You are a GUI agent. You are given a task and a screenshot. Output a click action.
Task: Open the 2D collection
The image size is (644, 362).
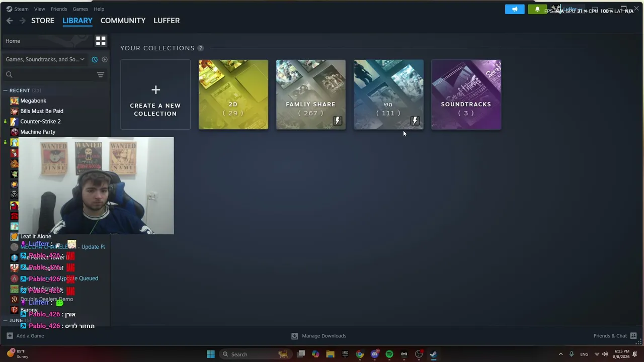pyautogui.click(x=233, y=95)
